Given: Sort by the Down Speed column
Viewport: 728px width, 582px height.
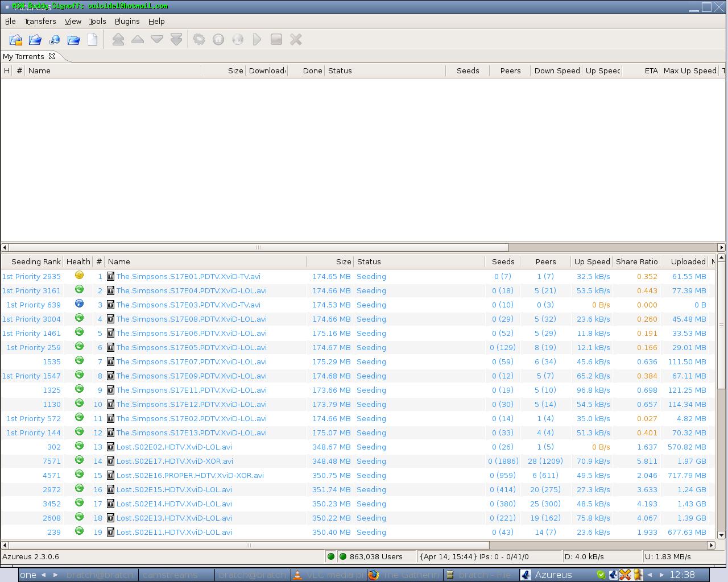Looking at the screenshot, I should pos(557,70).
